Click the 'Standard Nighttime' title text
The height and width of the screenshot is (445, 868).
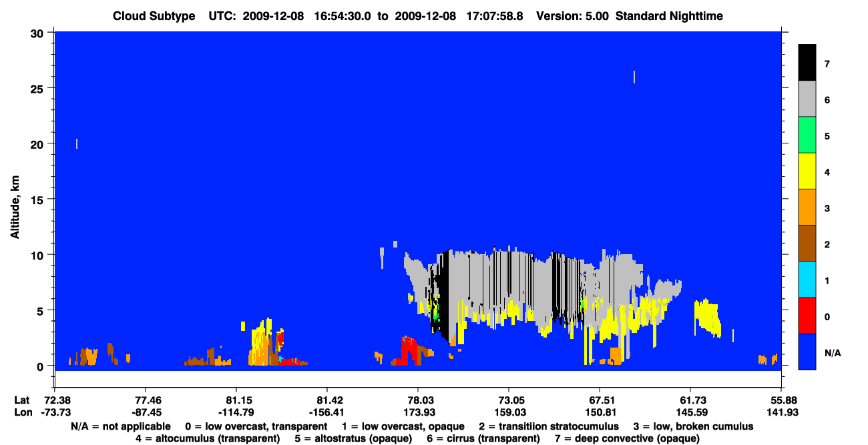[669, 16]
